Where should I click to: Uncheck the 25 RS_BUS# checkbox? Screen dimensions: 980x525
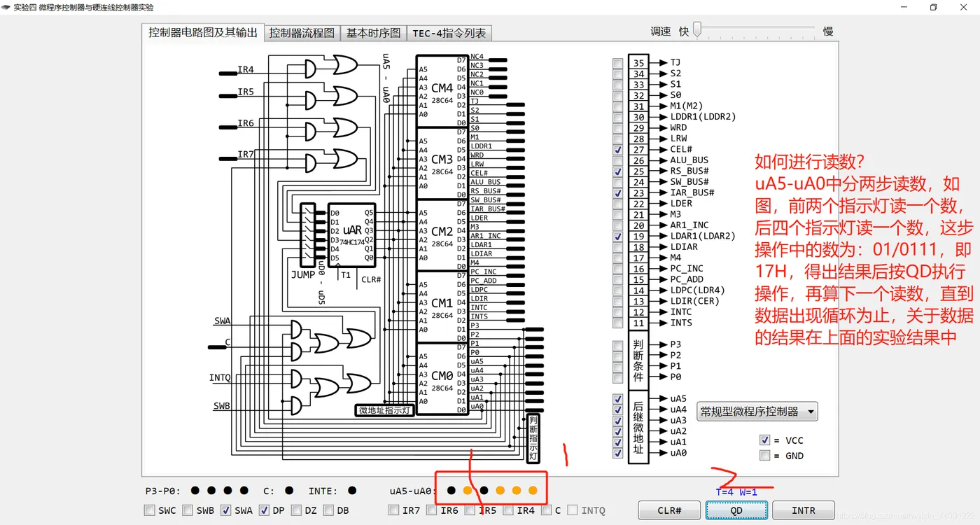617,171
